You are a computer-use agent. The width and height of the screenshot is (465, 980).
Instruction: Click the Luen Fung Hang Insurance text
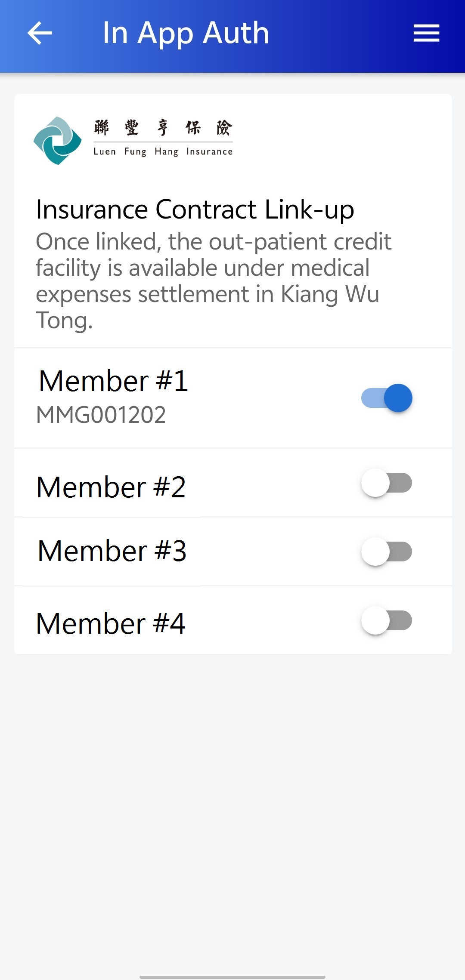point(163,151)
